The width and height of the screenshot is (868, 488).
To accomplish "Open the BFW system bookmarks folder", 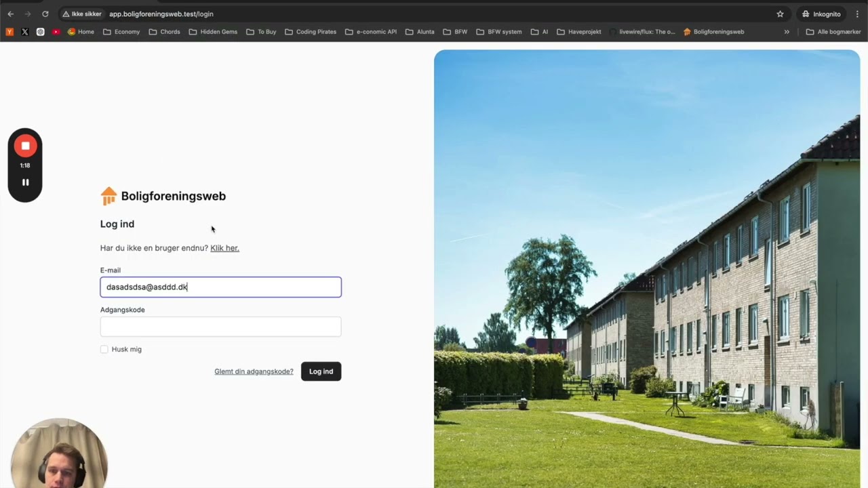I will point(499,32).
